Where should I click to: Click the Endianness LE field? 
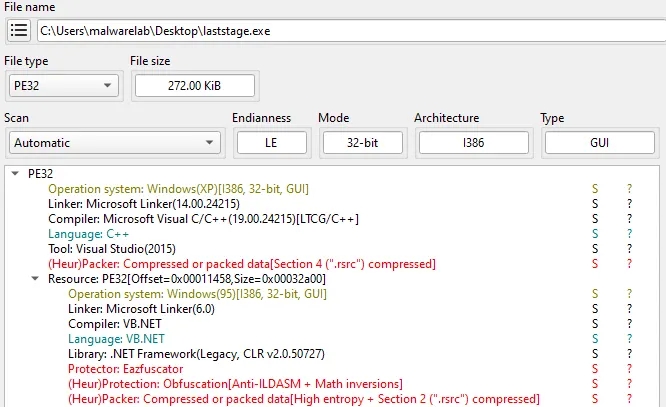tap(271, 143)
